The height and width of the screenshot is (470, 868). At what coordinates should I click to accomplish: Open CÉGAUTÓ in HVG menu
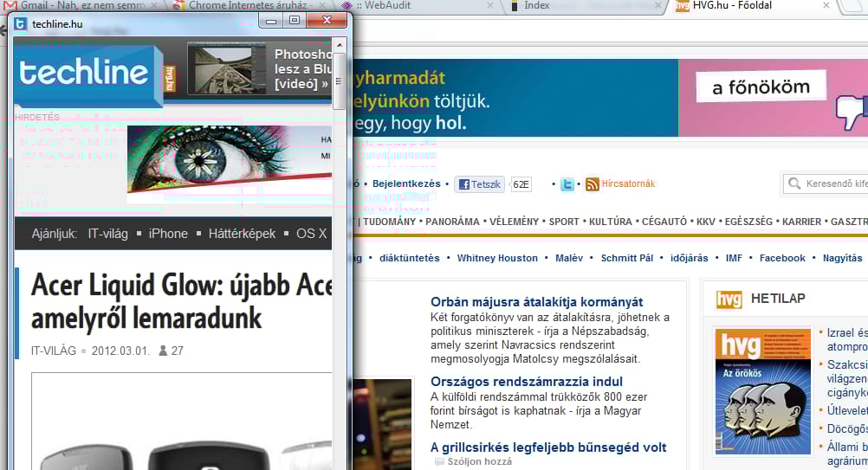(x=664, y=222)
